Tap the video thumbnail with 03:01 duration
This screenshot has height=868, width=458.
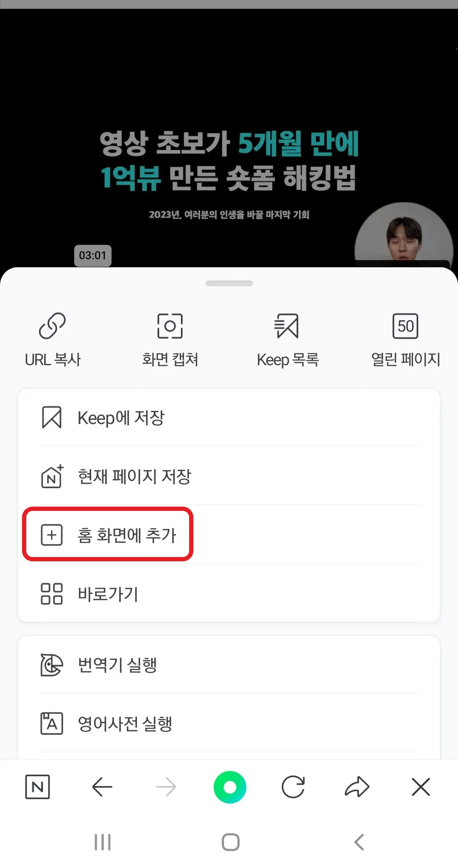[229, 138]
